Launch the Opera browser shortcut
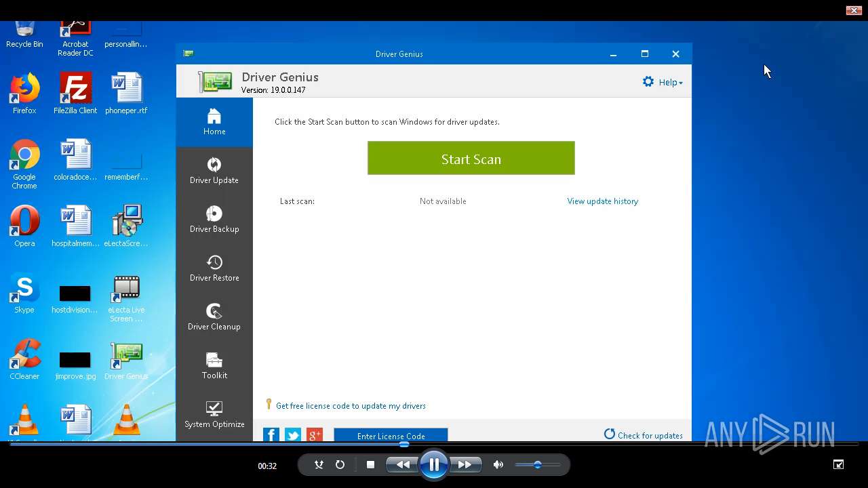Image resolution: width=868 pixels, height=488 pixels. pyautogui.click(x=24, y=226)
